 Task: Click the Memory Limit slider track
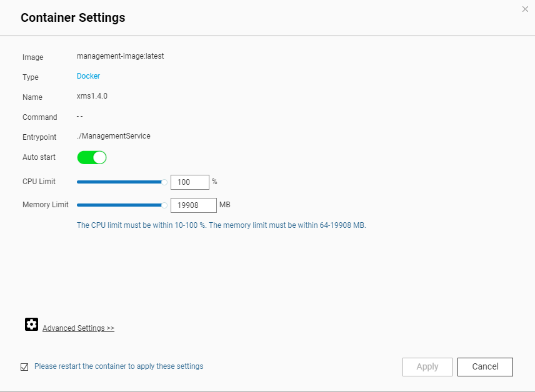pyautogui.click(x=119, y=205)
